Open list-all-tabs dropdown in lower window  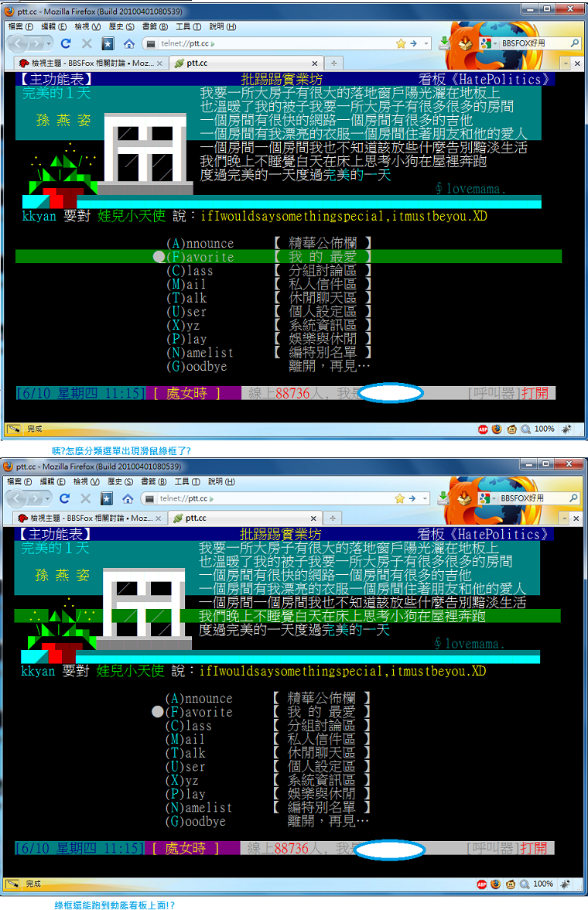pyautogui.click(x=564, y=518)
